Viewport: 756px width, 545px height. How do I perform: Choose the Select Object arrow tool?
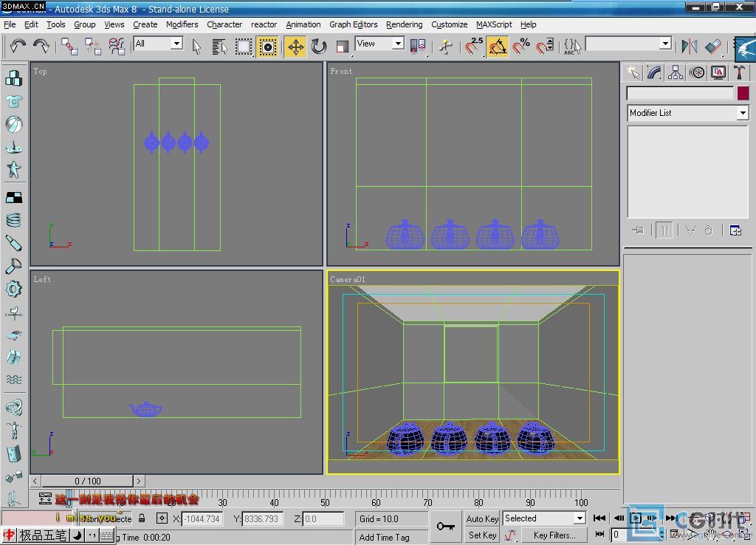(196, 47)
